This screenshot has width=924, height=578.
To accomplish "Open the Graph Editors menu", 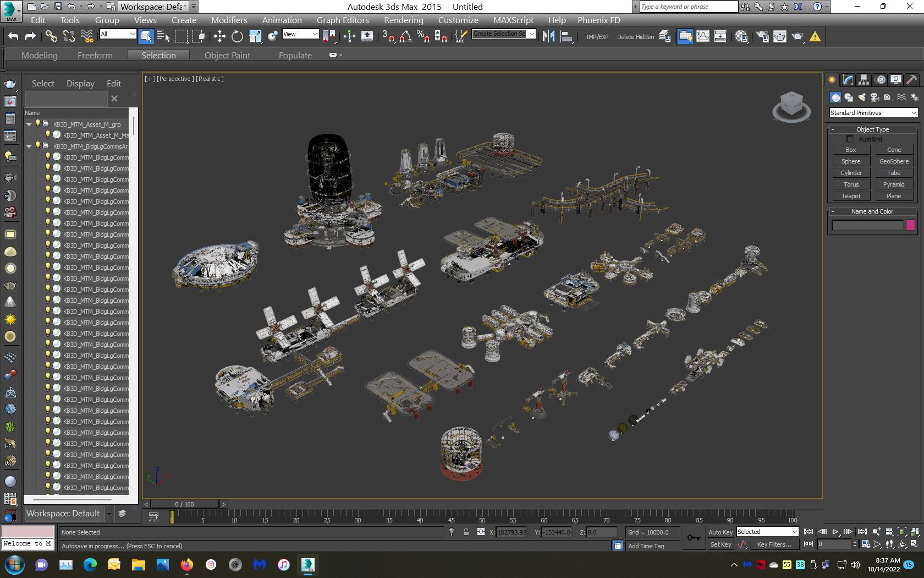I will (343, 20).
